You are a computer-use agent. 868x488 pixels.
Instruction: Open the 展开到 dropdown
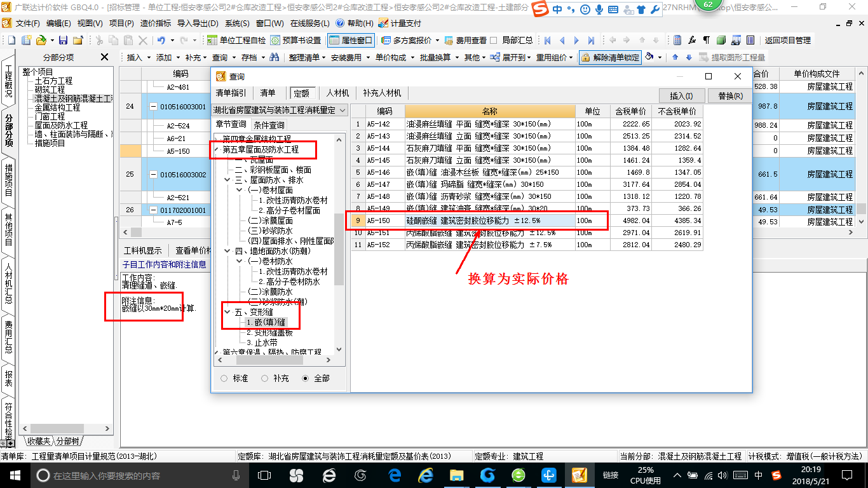512,57
